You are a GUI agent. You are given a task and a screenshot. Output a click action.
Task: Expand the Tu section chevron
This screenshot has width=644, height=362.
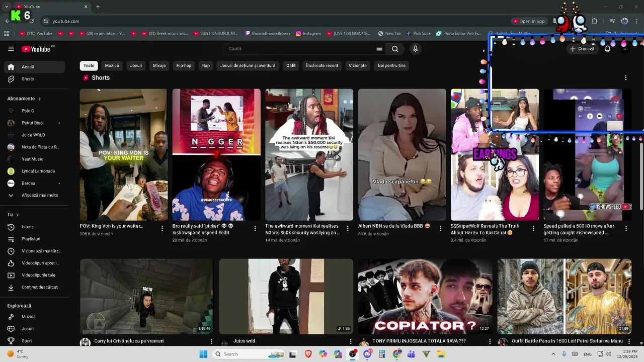(17, 215)
